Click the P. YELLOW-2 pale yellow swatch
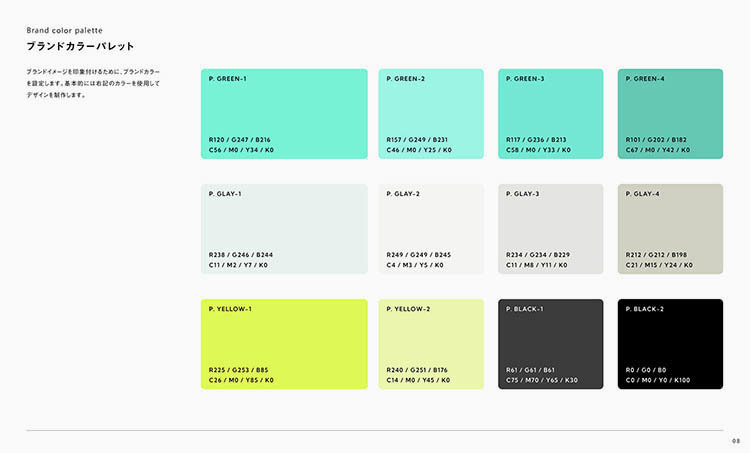Screen dimensions: 750x453 click(x=431, y=343)
